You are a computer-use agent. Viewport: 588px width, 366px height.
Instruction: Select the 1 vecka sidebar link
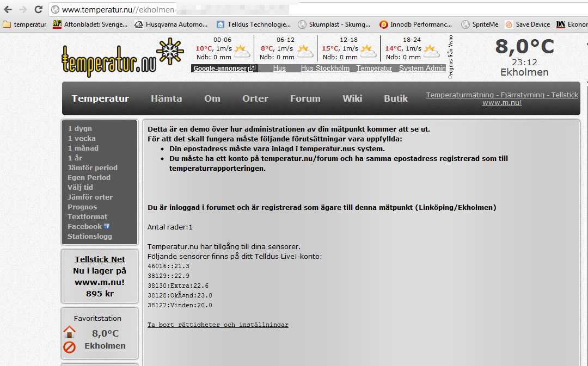click(x=82, y=139)
